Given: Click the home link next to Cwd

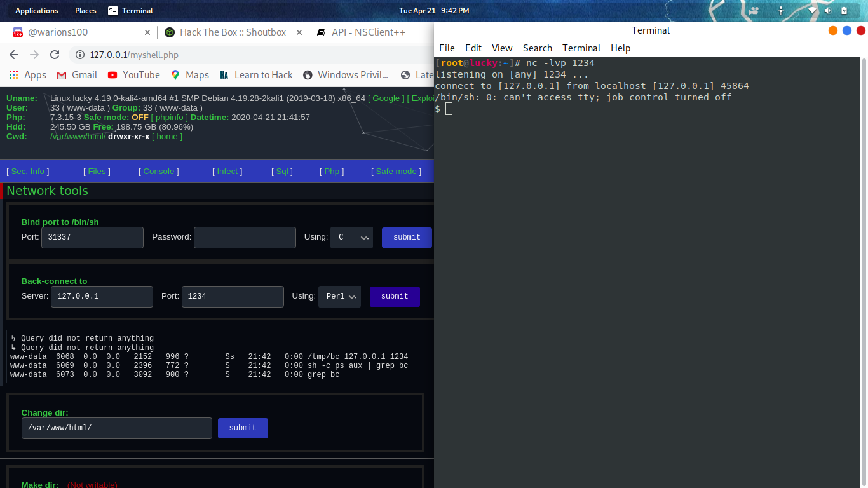Looking at the screenshot, I should coord(167,137).
